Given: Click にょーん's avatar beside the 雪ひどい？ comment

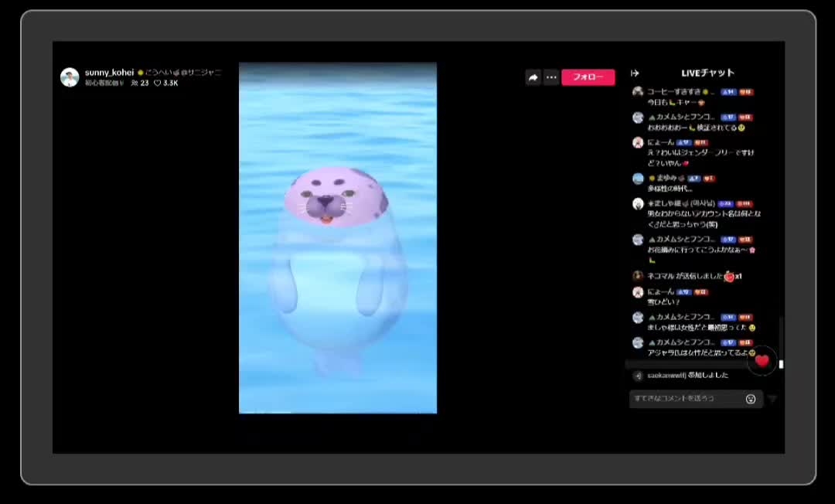Looking at the screenshot, I should [x=638, y=292].
